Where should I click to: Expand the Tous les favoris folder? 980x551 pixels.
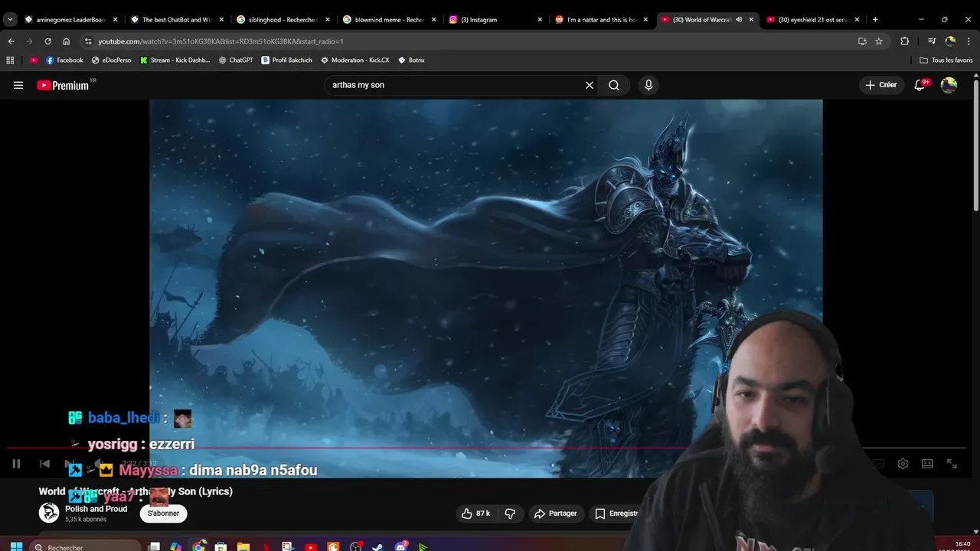coord(946,60)
